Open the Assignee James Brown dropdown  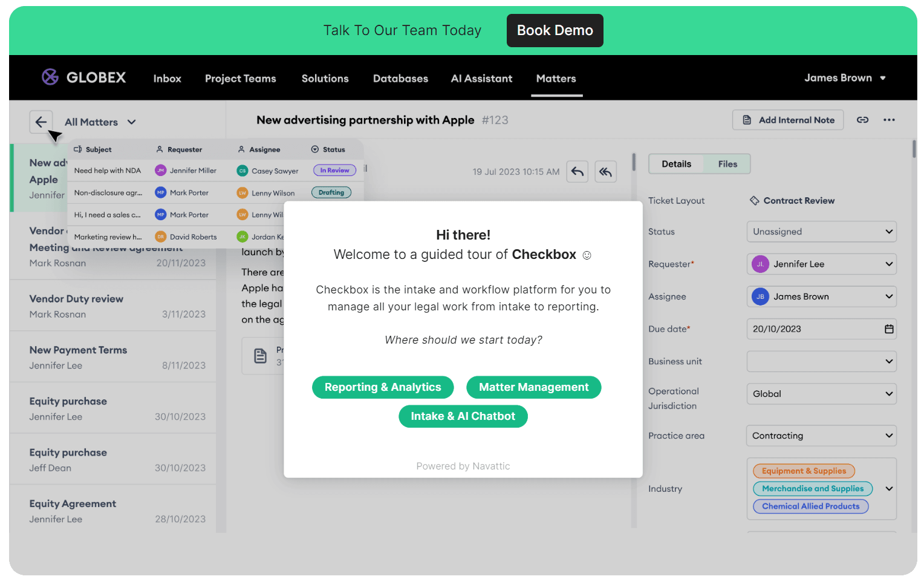822,296
